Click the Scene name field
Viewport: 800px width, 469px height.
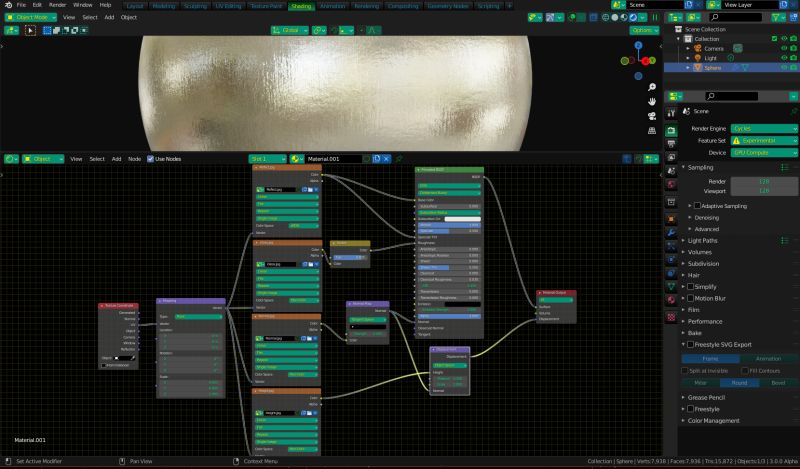[x=655, y=5]
